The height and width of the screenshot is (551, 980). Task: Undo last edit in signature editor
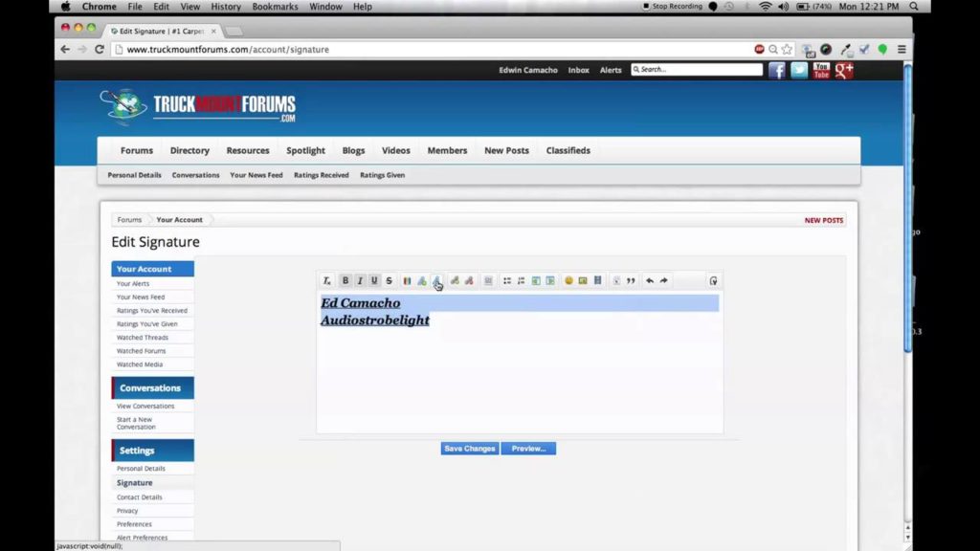[x=650, y=281]
